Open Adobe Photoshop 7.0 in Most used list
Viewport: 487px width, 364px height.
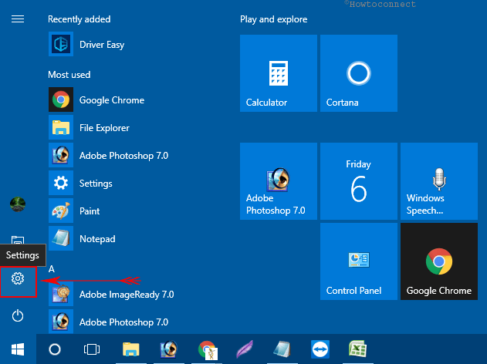click(109, 155)
